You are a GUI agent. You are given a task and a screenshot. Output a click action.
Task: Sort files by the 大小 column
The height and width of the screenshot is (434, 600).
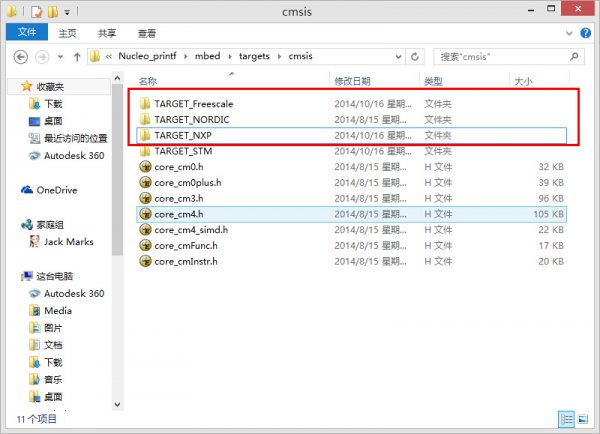pyautogui.click(x=523, y=81)
